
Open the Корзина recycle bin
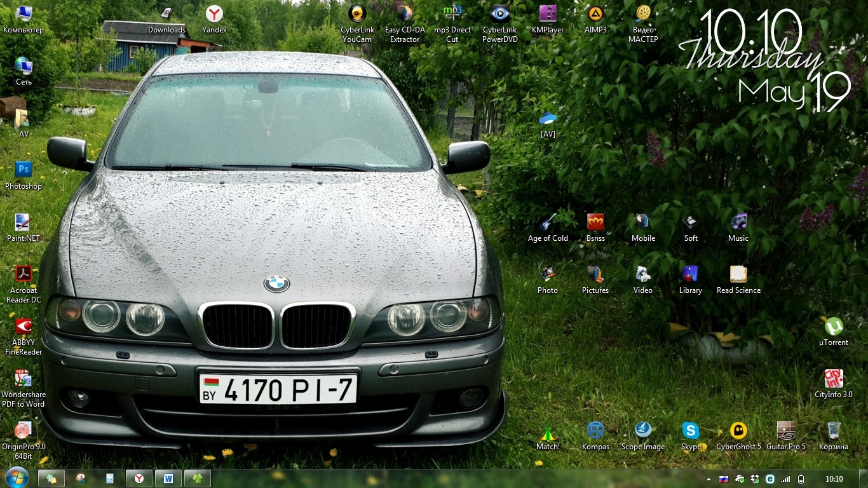(x=834, y=436)
